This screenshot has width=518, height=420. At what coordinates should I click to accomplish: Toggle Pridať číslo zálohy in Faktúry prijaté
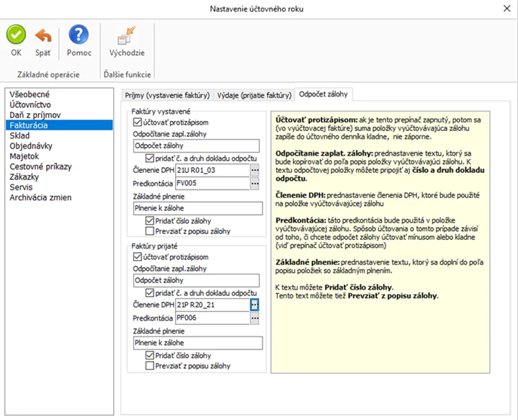click(150, 355)
